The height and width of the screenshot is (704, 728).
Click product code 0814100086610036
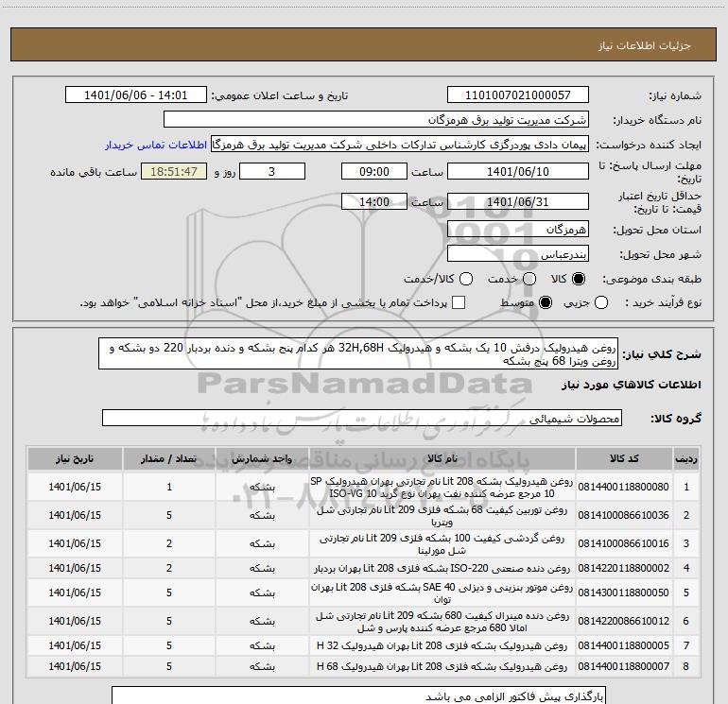pyautogui.click(x=624, y=516)
